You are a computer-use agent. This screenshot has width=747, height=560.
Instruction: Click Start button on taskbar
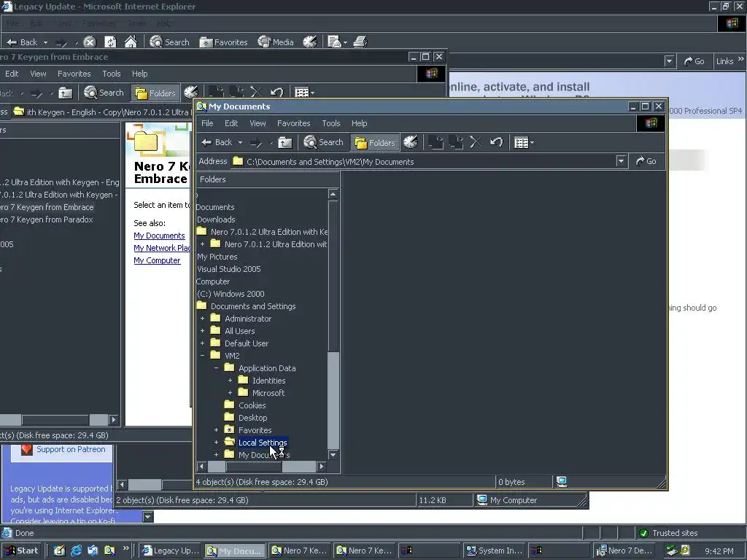click(x=22, y=551)
